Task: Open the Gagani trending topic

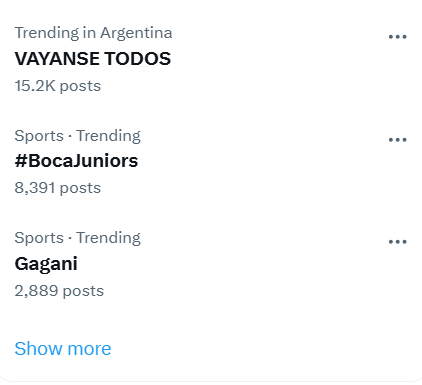Action: [46, 264]
